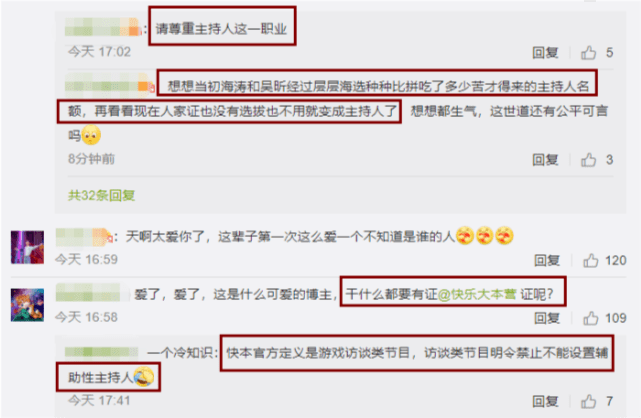This screenshot has width=641, height=418.
Task: Click 回复 under the 17:41 reply
Action: pyautogui.click(x=545, y=401)
